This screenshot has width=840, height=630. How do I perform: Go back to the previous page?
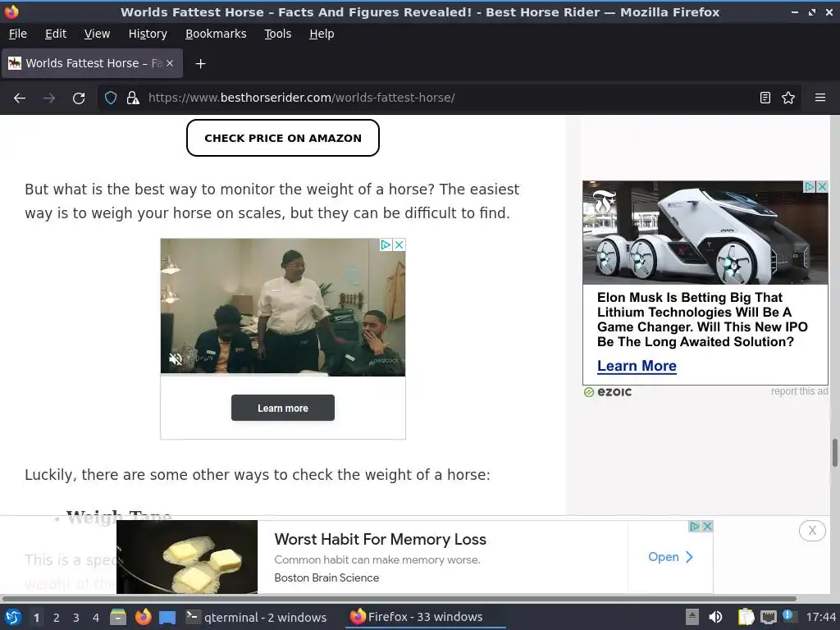[x=20, y=98]
